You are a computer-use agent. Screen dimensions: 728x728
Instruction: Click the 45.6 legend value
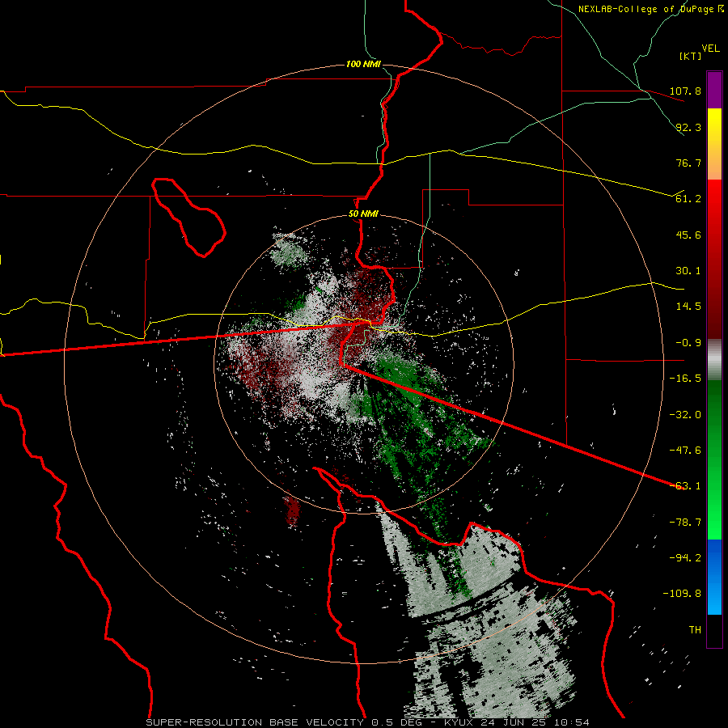tap(688, 235)
